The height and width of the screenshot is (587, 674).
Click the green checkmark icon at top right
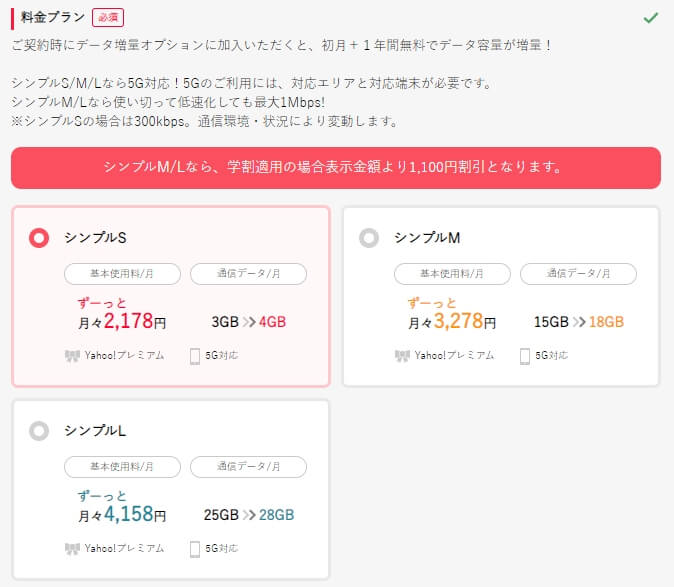(x=651, y=18)
